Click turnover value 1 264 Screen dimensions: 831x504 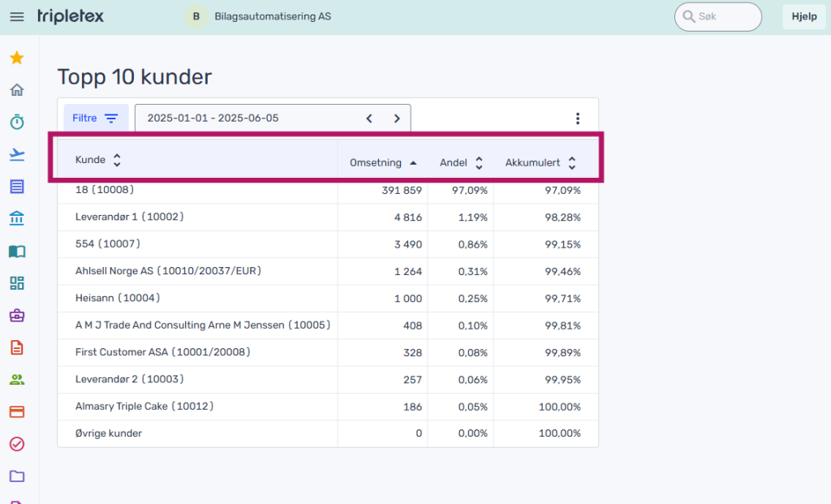coord(408,271)
